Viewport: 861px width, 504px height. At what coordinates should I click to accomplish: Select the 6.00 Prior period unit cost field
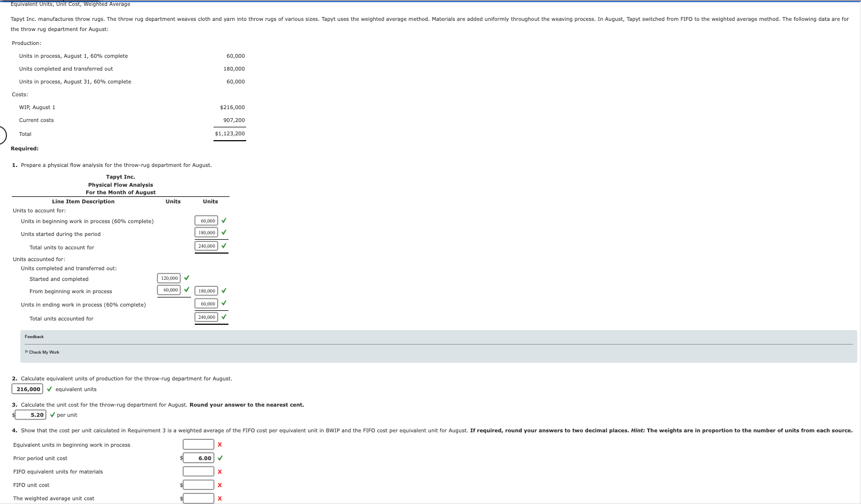(199, 457)
